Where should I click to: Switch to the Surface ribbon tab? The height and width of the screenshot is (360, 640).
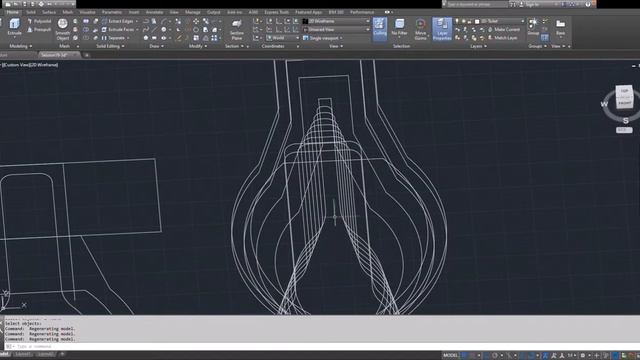(x=49, y=12)
